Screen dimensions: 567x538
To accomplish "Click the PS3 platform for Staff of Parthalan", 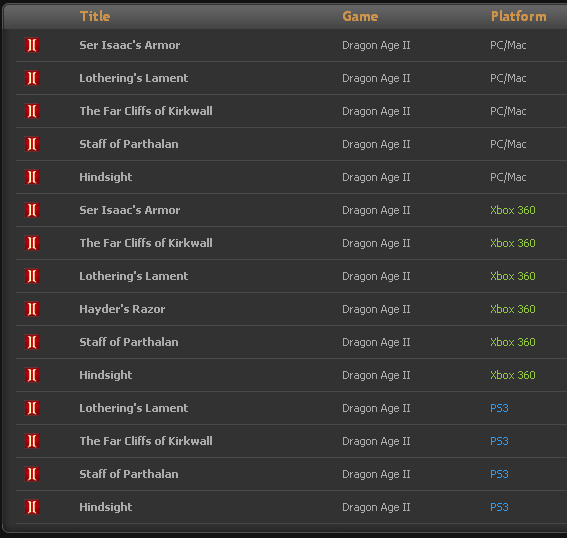I will [499, 474].
